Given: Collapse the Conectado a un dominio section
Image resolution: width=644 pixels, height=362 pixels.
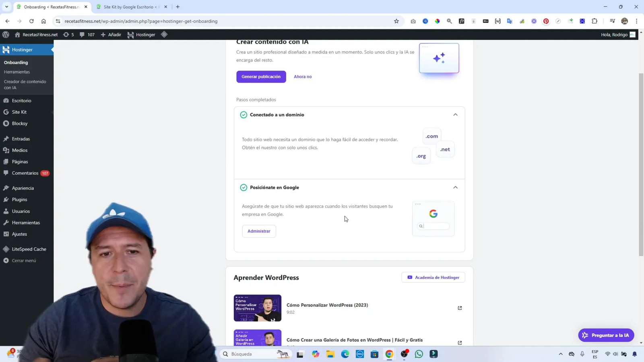Looking at the screenshot, I should [x=455, y=115].
